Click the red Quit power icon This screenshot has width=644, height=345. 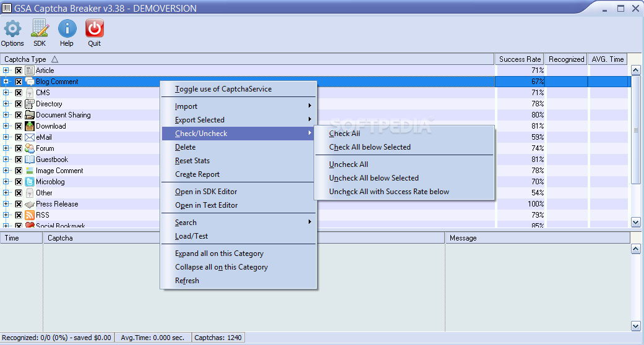[95, 28]
